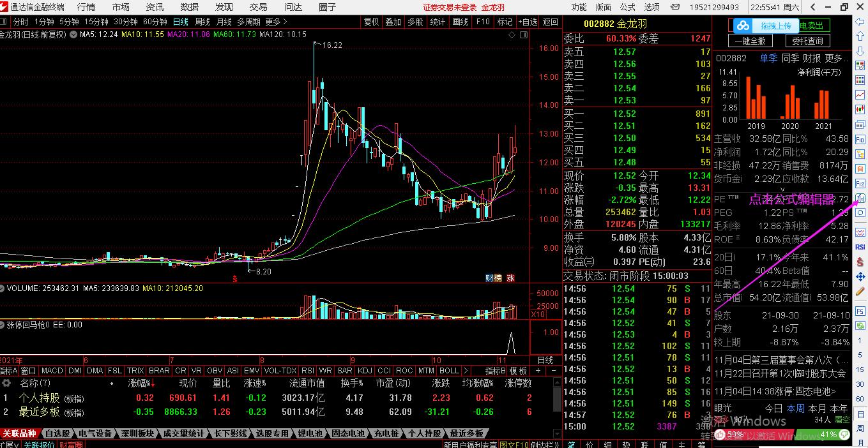Click the formula editor icon in right sidebar
The width and height of the screenshot is (868, 448).
[x=860, y=198]
